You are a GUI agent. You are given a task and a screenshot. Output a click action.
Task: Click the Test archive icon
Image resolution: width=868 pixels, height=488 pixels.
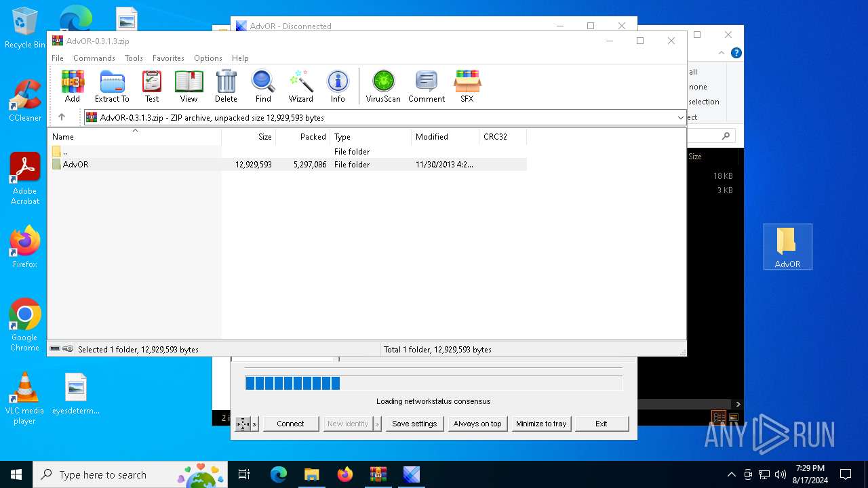point(152,86)
